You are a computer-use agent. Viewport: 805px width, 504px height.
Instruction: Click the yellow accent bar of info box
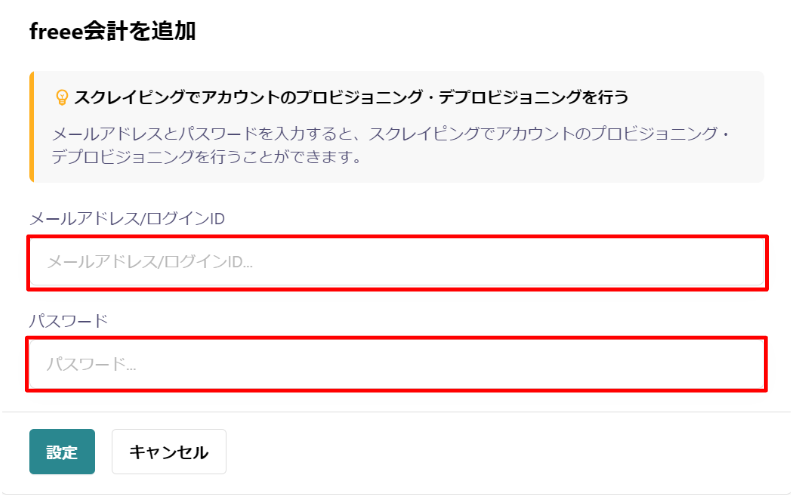[32, 127]
